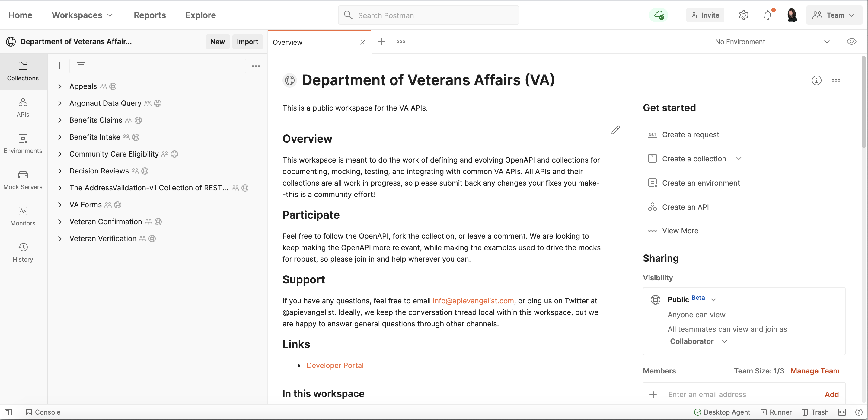This screenshot has height=420, width=868.
Task: Click the Manage Team link
Action: coord(815,371)
